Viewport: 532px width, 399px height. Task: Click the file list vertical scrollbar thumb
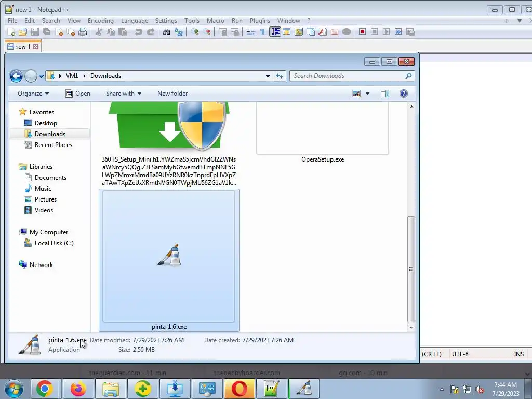tap(411, 269)
